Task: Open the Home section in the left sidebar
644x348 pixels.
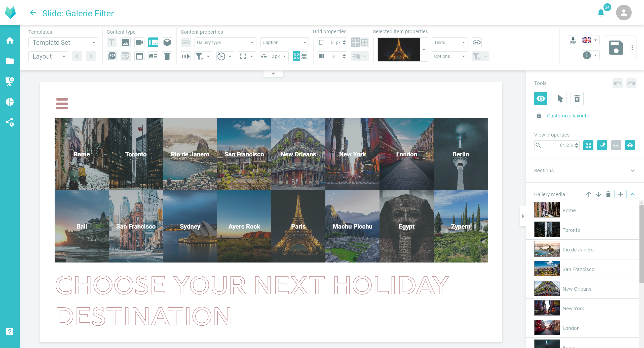Action: click(x=10, y=40)
